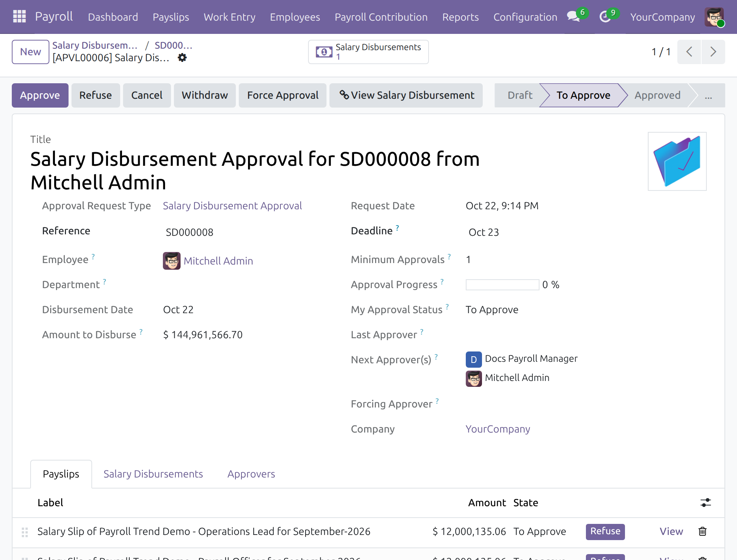This screenshot has width=737, height=560.
Task: Click View Salary Disbursement button
Action: 406,95
